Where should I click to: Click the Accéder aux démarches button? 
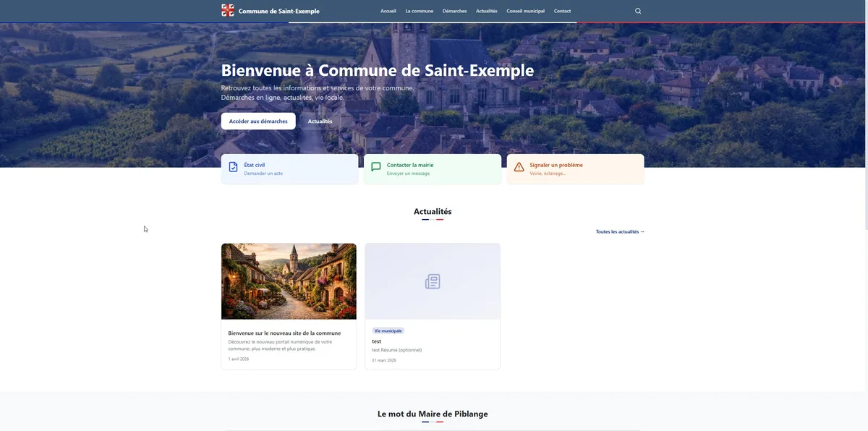click(258, 121)
